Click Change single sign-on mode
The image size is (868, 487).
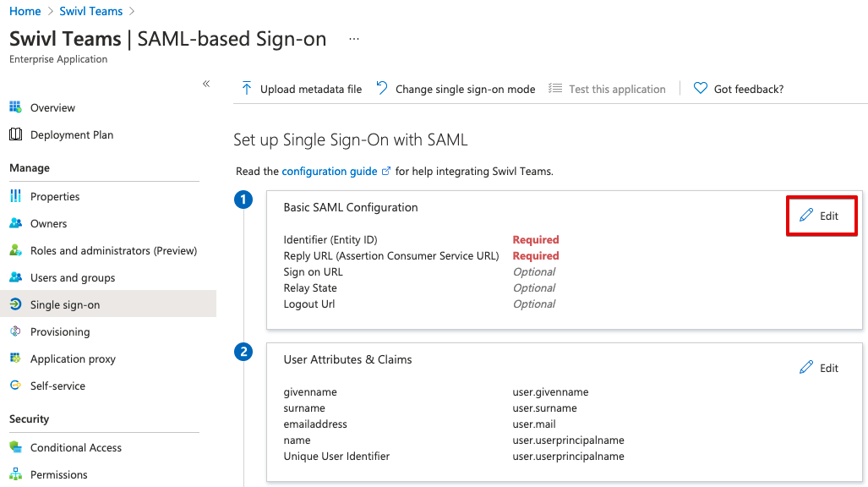456,89
